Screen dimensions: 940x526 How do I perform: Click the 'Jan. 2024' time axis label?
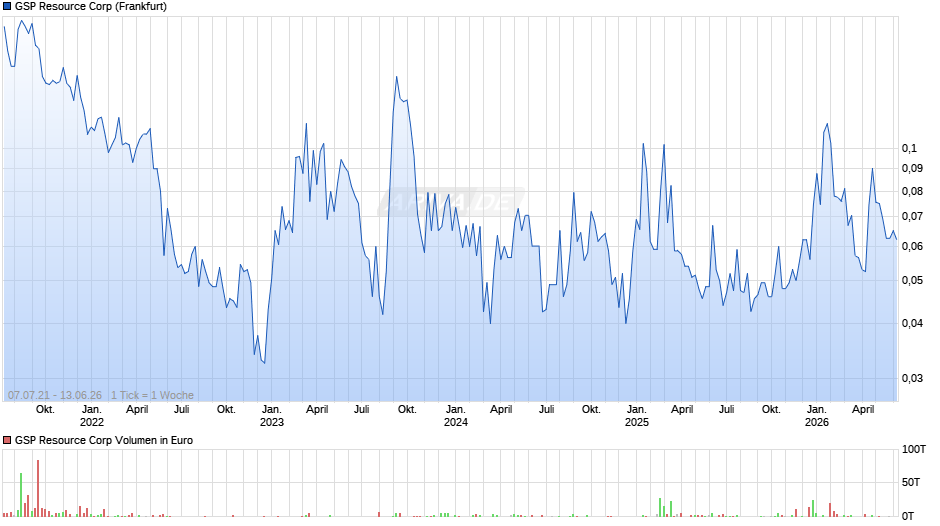point(456,416)
